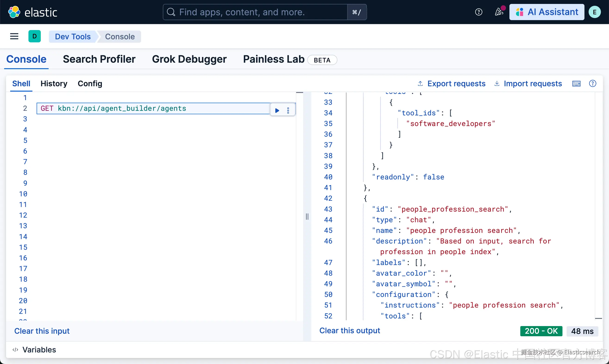Open the D space selector
The image size is (609, 364).
34,36
